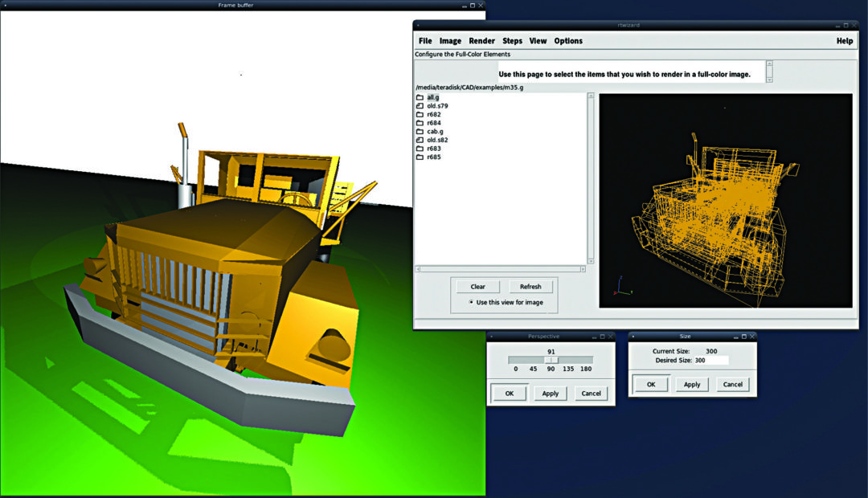Open the Render menu
Screen dimensions: 868x498
pos(481,41)
